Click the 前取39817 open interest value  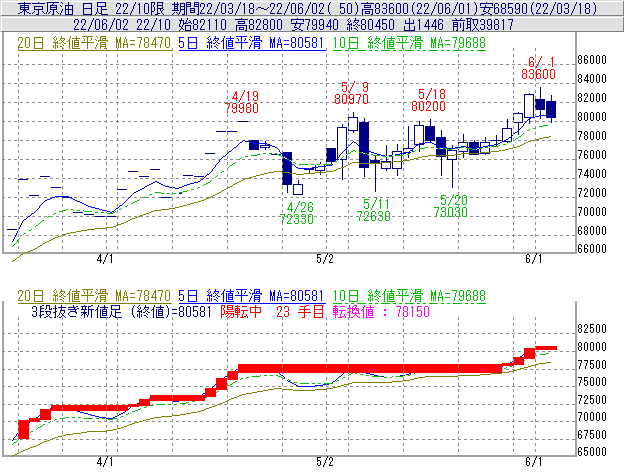[x=483, y=25]
